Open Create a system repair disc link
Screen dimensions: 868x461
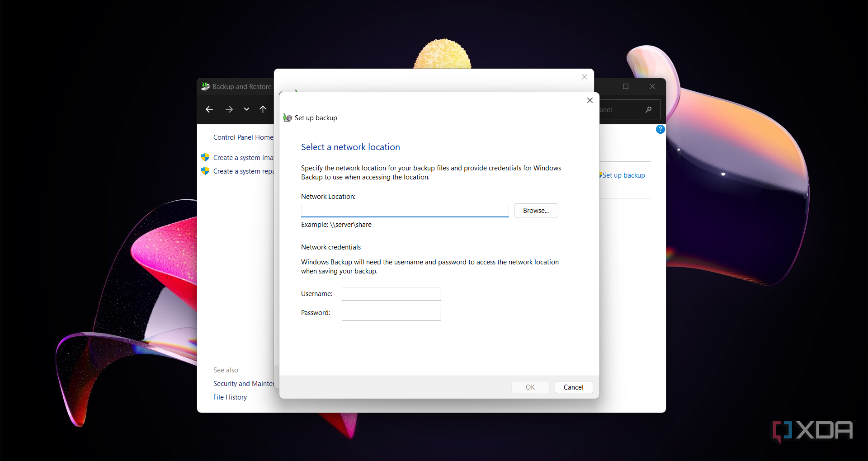coord(243,171)
